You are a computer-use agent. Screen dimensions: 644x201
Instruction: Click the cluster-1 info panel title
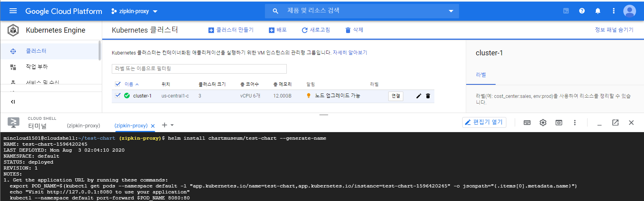(x=489, y=53)
